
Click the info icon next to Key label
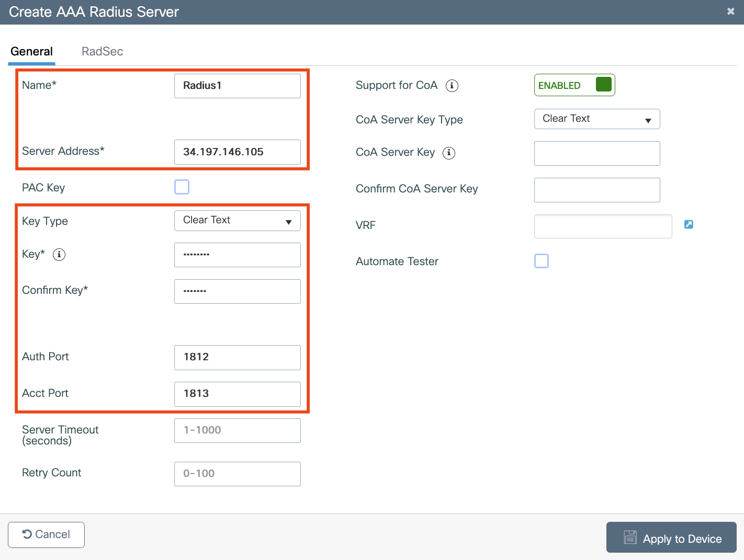(59, 255)
